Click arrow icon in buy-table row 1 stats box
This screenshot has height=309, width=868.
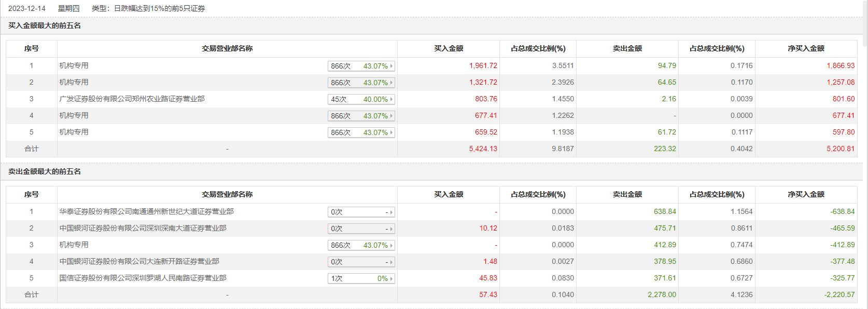click(x=391, y=66)
